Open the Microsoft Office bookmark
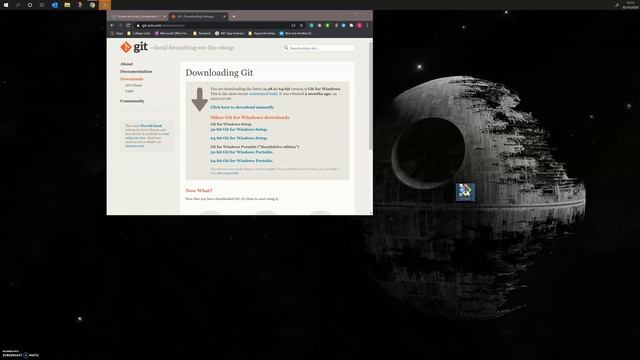 pyautogui.click(x=171, y=33)
